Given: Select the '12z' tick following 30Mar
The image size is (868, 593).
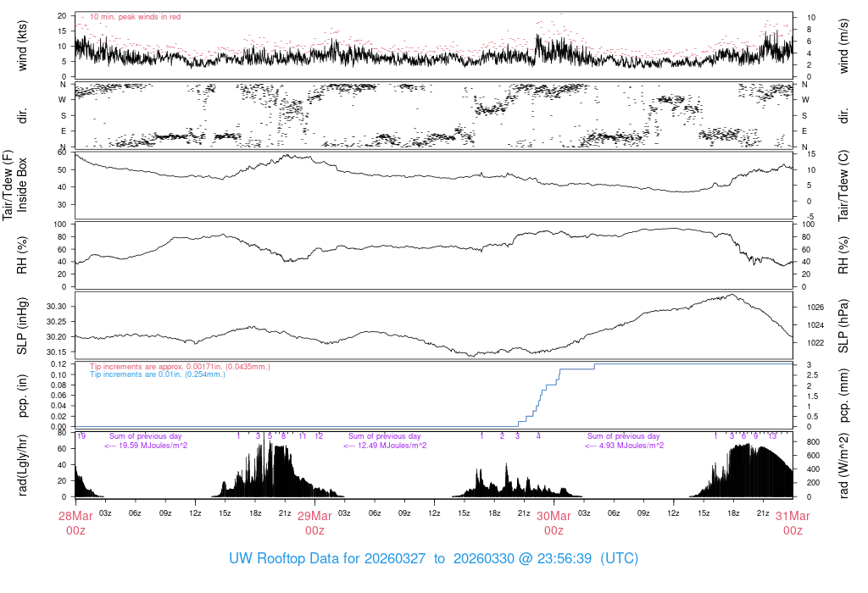Looking at the screenshot, I should tap(673, 513).
